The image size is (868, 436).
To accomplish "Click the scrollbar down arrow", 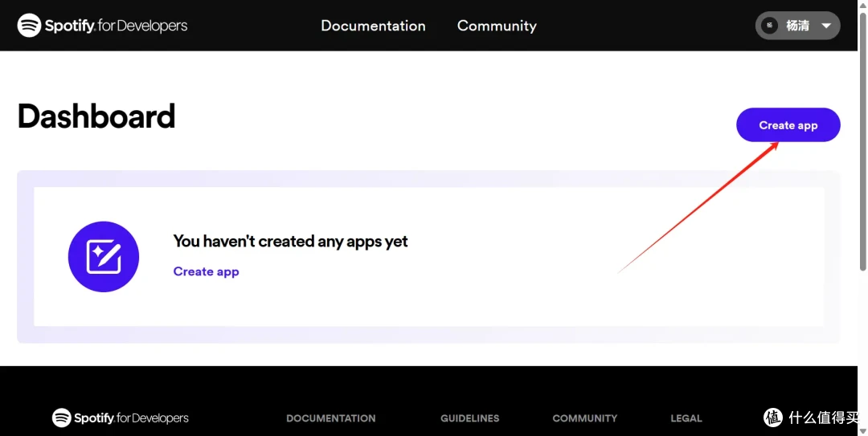I will tap(862, 431).
